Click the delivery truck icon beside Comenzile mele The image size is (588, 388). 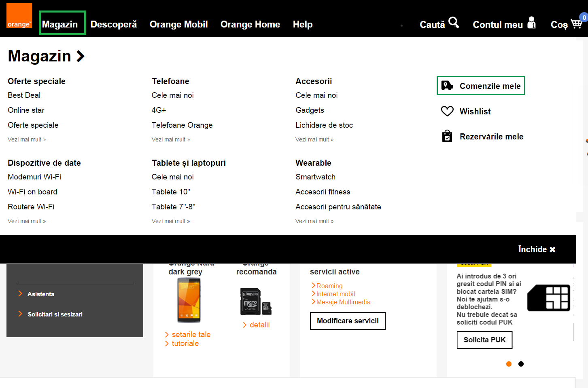[447, 85]
